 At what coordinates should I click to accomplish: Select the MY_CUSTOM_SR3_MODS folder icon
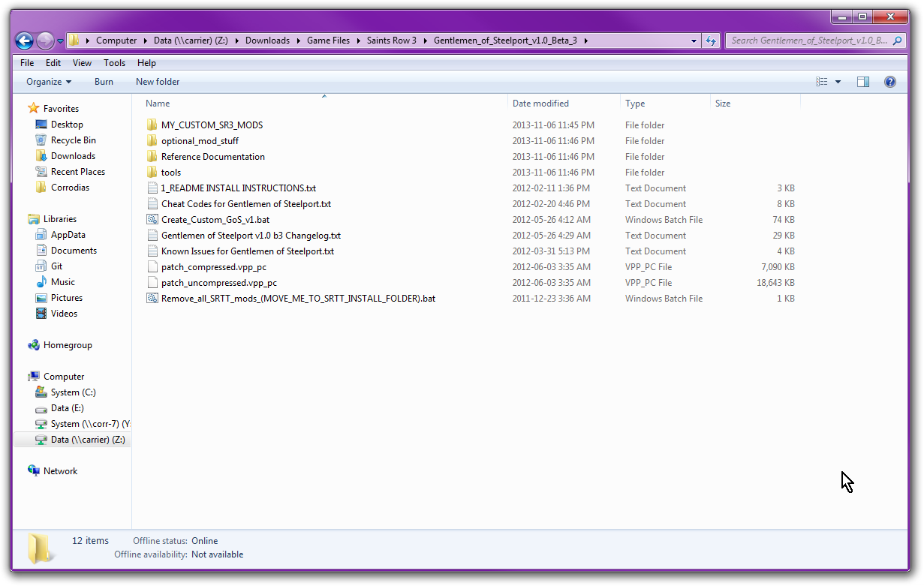[x=152, y=125]
